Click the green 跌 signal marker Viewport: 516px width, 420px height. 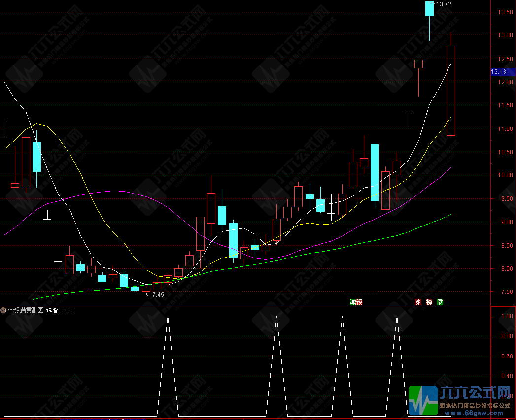pos(440,302)
